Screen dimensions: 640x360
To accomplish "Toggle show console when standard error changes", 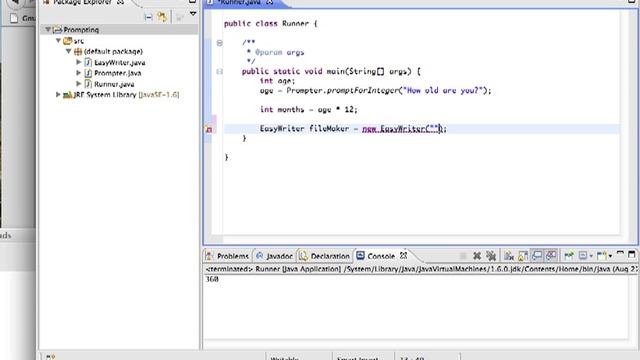I will click(x=551, y=256).
